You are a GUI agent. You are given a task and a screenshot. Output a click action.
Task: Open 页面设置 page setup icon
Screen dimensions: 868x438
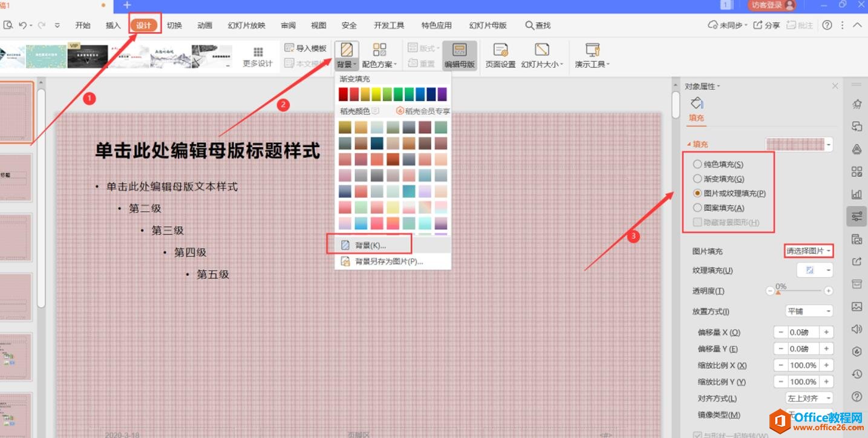tap(500, 50)
